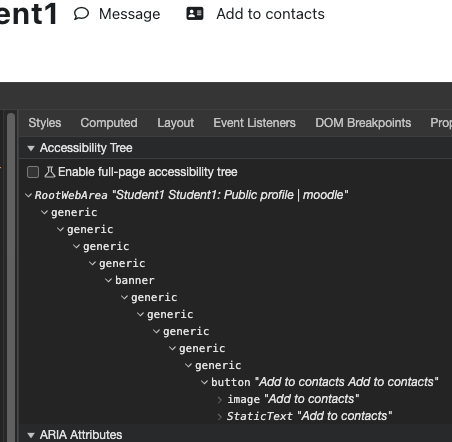The width and height of the screenshot is (452, 442).
Task: Click the Add to contacts card icon
Action: pyautogui.click(x=195, y=14)
